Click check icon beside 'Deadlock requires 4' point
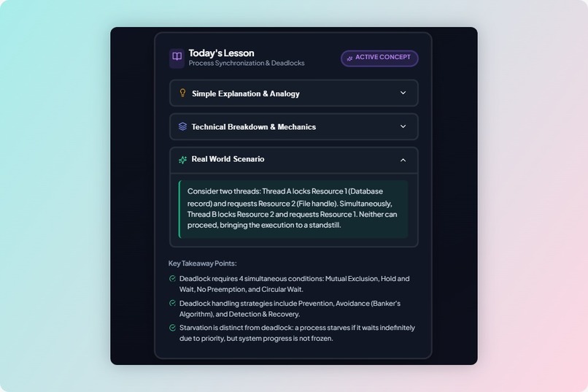The width and height of the screenshot is (588, 392). pyautogui.click(x=172, y=279)
